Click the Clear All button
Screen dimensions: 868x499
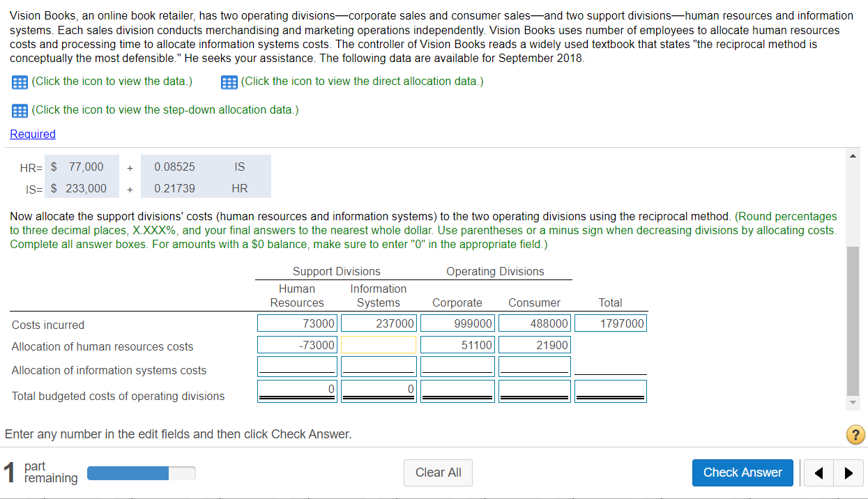pyautogui.click(x=438, y=473)
